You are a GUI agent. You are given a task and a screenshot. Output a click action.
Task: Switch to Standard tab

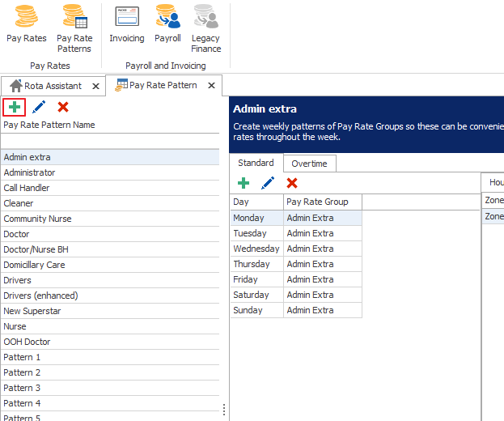click(256, 163)
